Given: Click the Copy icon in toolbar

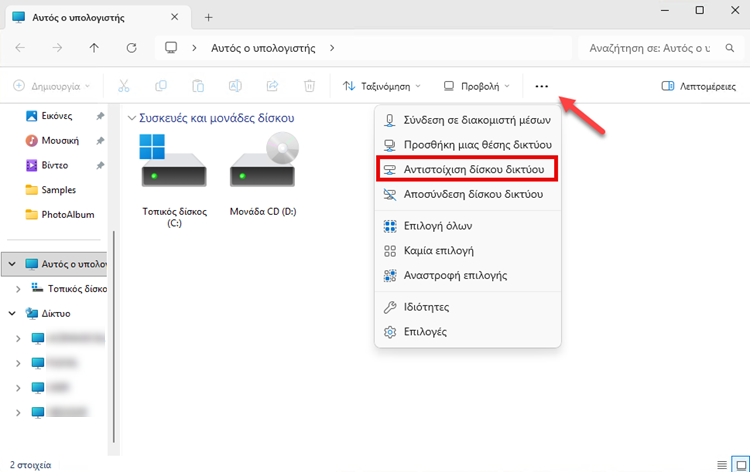Looking at the screenshot, I should 161,86.
